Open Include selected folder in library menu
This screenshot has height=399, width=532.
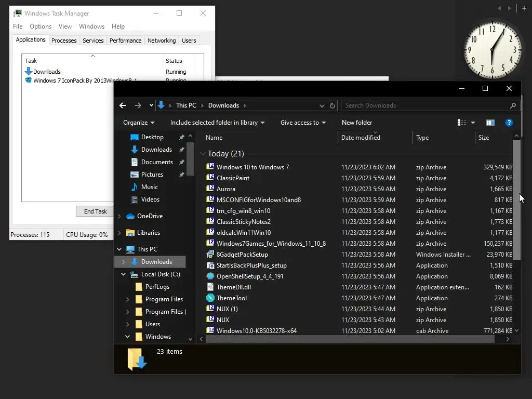217,123
